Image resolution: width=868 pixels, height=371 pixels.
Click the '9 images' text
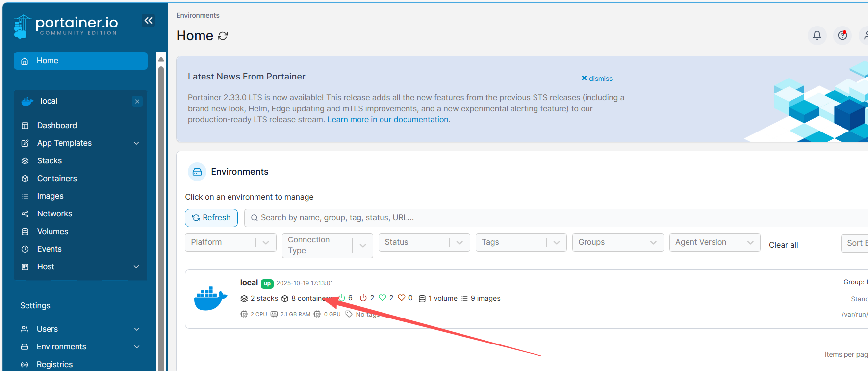(x=485, y=298)
